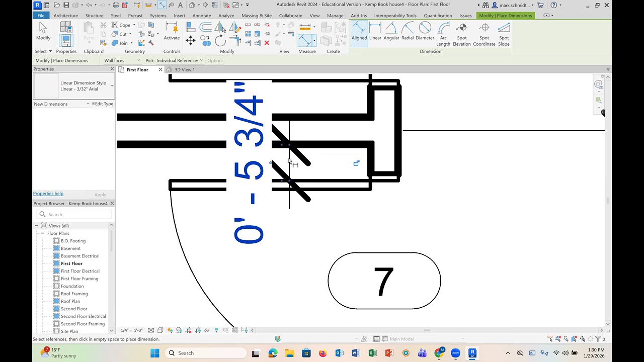The height and width of the screenshot is (362, 644).
Task: Select Basement Electrical in Project Browser
Action: (79, 256)
